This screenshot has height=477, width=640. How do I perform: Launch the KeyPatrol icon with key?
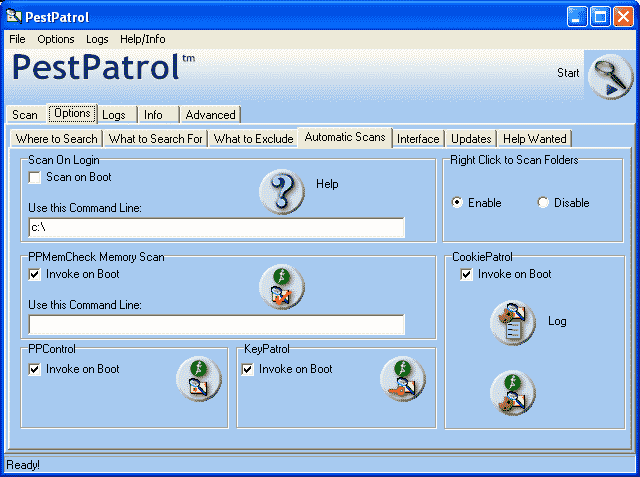pos(403,379)
